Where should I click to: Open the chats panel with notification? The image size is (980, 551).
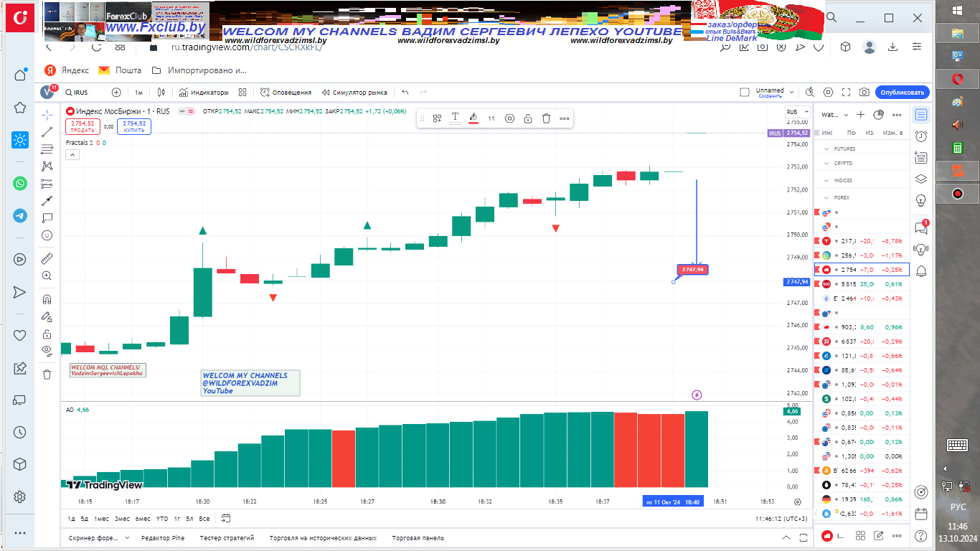[x=921, y=227]
